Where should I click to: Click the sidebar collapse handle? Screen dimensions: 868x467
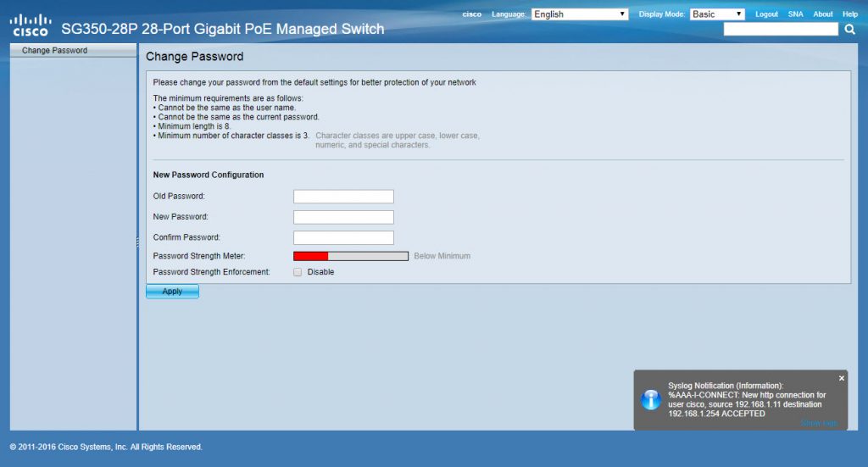(137, 242)
